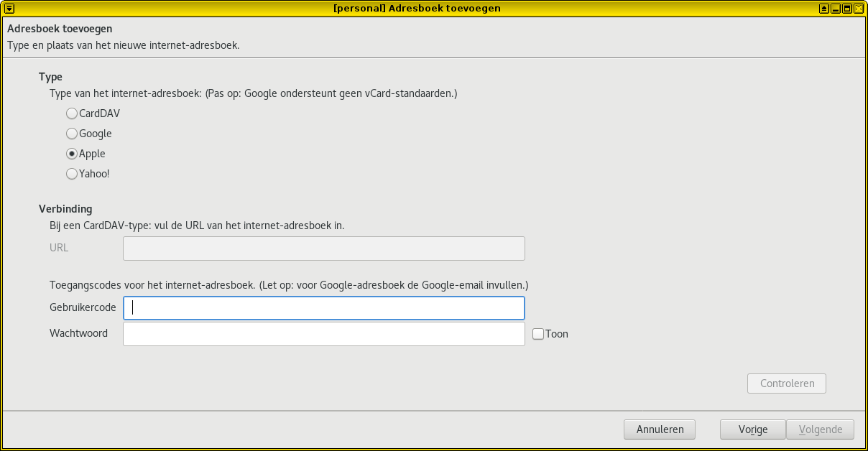
Task: Minimize the Adresboek toevoegen window
Action: click(x=836, y=9)
